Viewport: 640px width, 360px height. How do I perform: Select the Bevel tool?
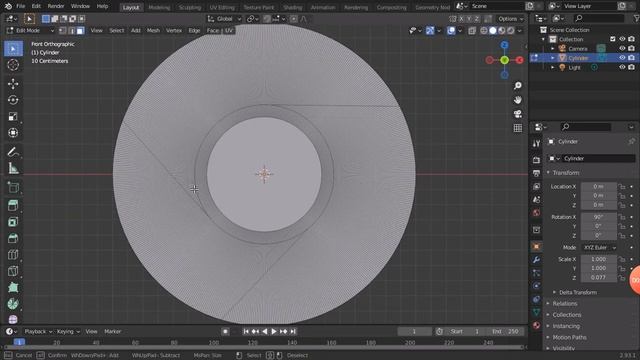pyautogui.click(x=13, y=238)
